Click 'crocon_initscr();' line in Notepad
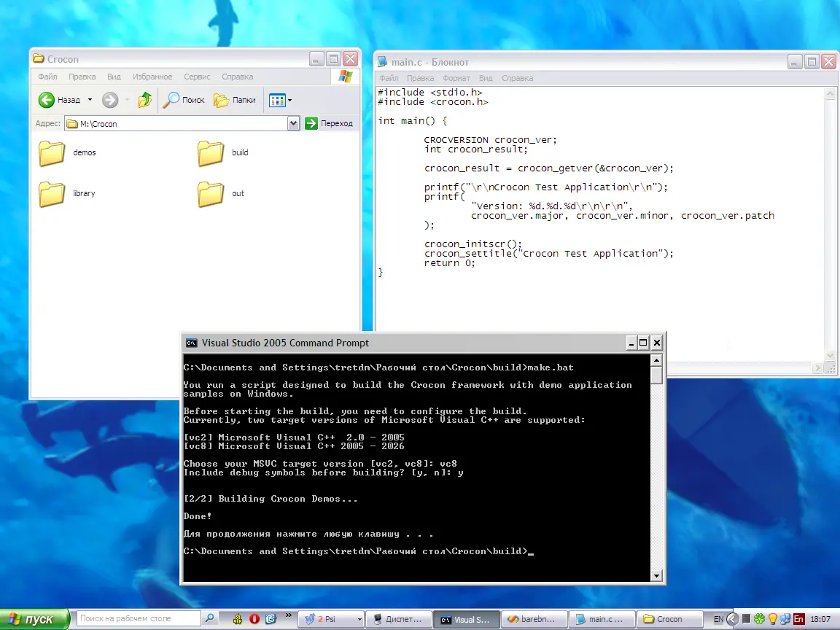 coord(473,244)
